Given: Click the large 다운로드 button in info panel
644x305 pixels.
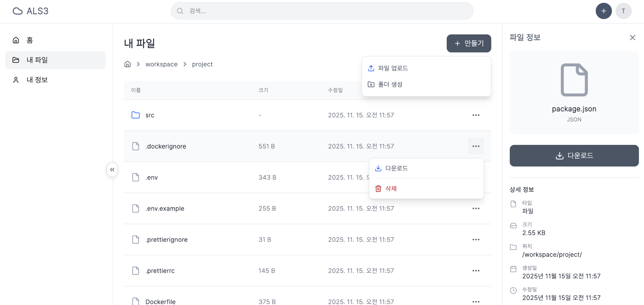Looking at the screenshot, I should (574, 156).
